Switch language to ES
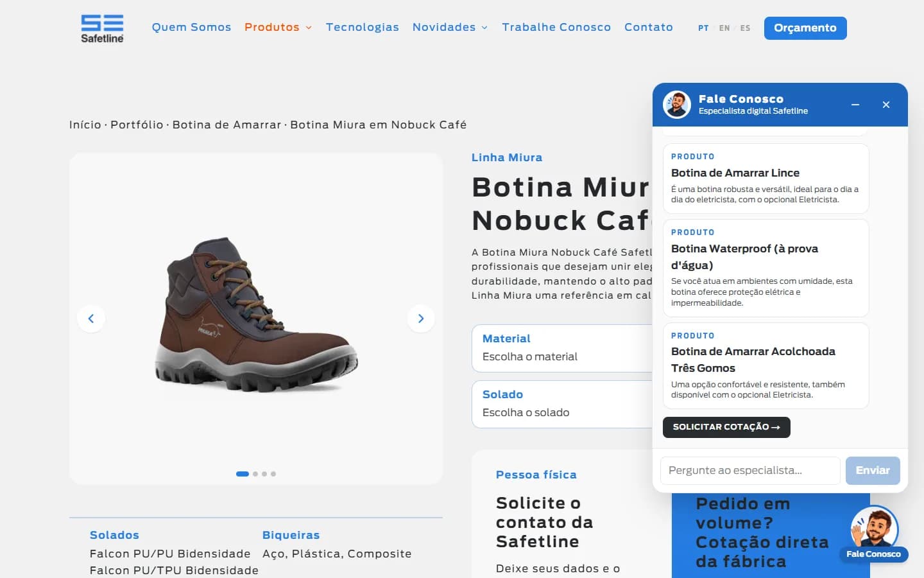This screenshot has width=924, height=578. (x=745, y=28)
